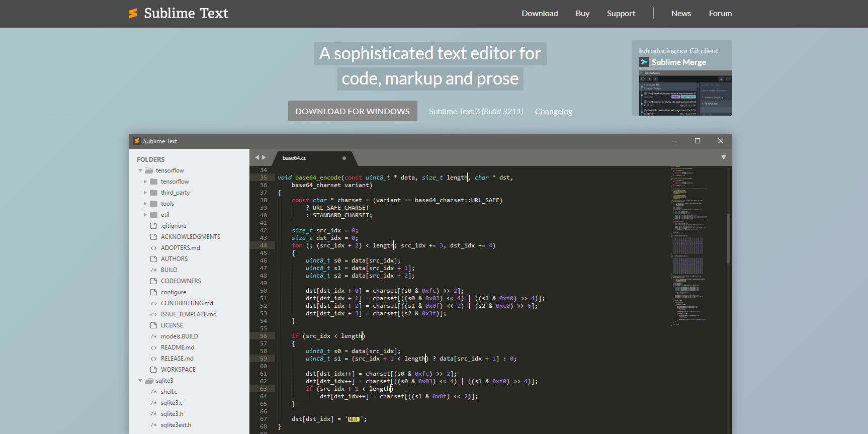
Task: Expand the third_party folder
Action: (x=145, y=193)
